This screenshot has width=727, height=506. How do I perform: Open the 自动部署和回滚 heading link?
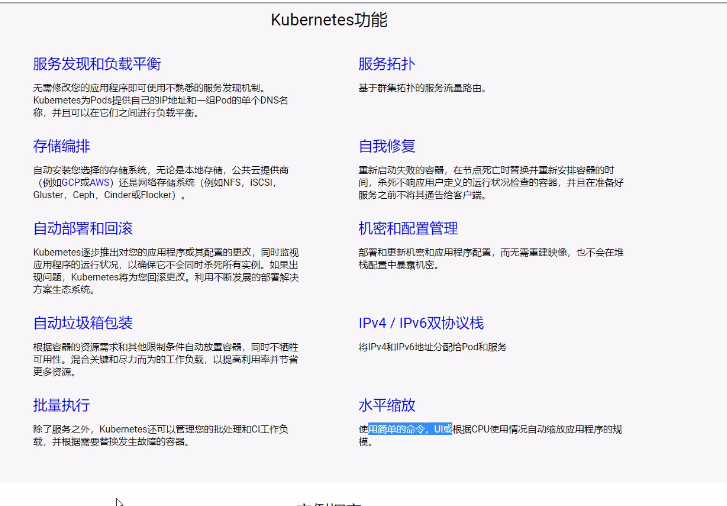coord(83,228)
